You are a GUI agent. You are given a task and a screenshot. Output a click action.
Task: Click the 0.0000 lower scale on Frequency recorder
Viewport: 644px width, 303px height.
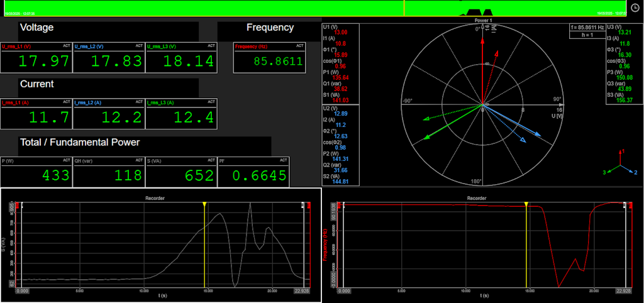point(332,280)
